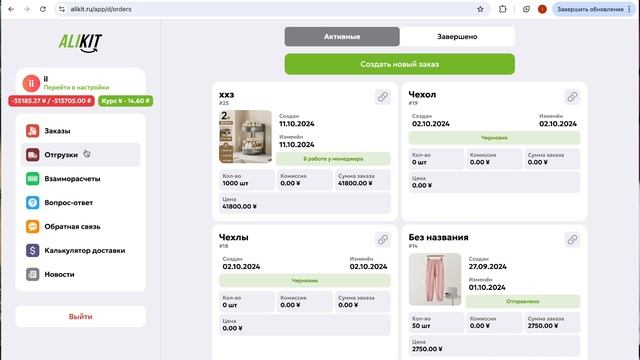The image size is (640, 360).
Task: Click the green Курс ¥ rate badge
Action: [x=126, y=101]
